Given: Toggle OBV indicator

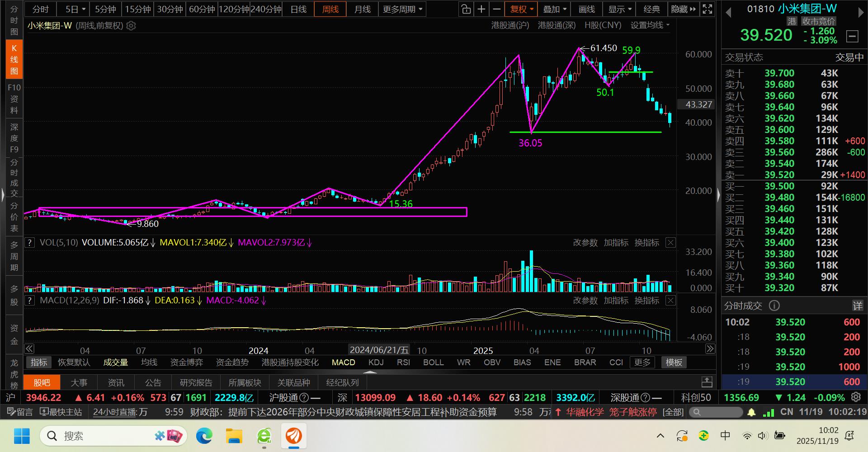Looking at the screenshot, I should (492, 363).
